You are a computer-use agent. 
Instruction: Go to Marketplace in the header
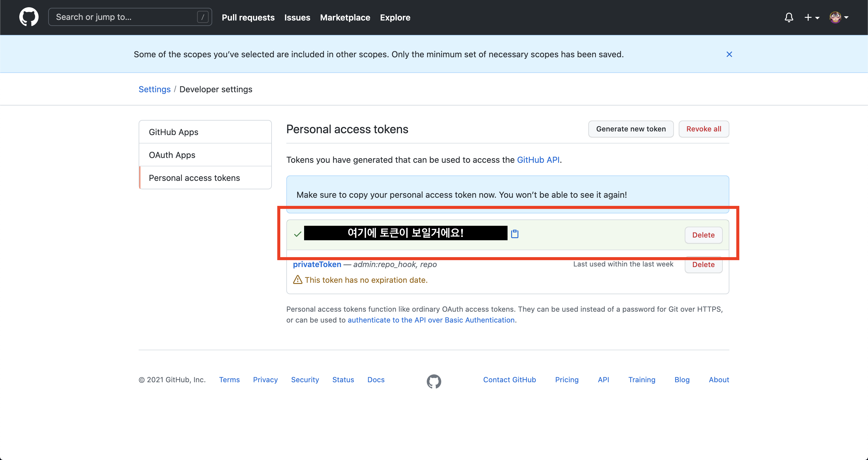[345, 17]
